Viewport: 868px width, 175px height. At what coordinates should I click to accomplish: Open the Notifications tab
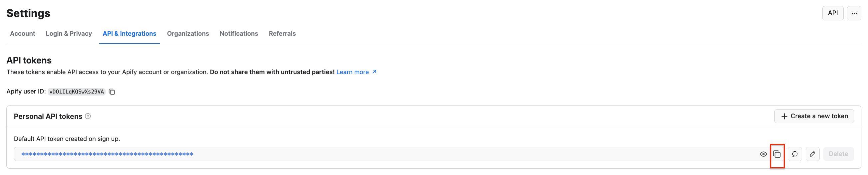238,33
